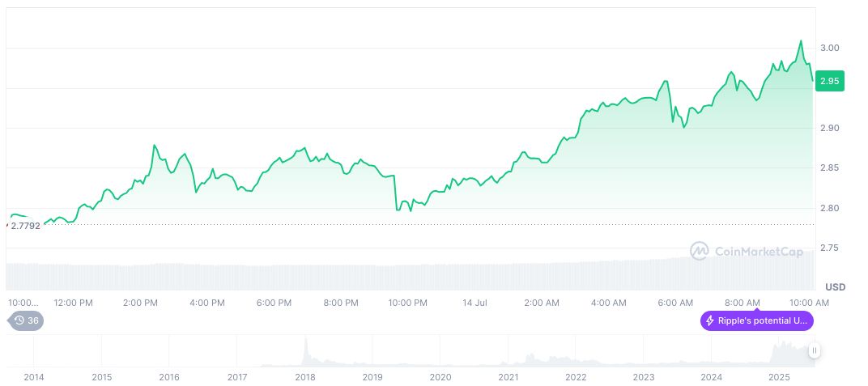Click the green 2.95 current price tag
The width and height of the screenshot is (868, 386).
pos(829,81)
